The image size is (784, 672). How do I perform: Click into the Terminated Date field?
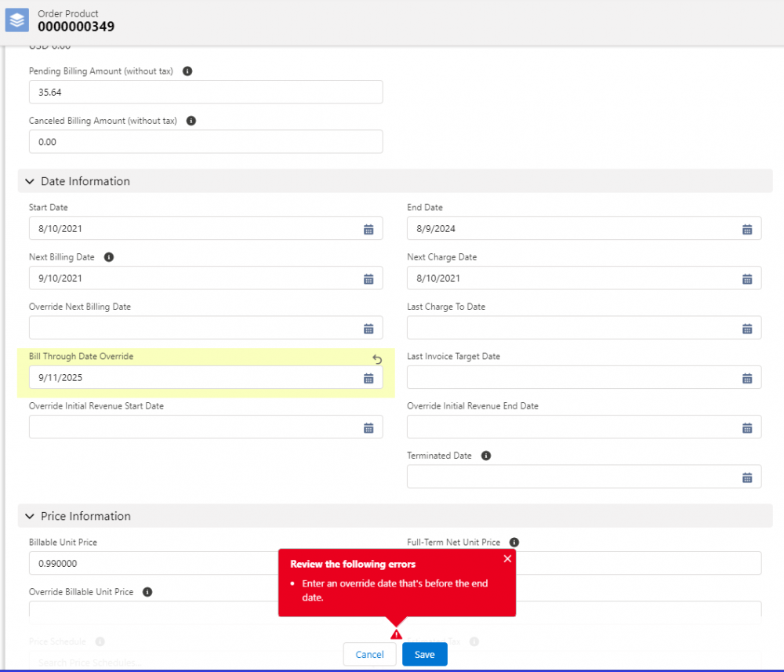[x=584, y=477]
